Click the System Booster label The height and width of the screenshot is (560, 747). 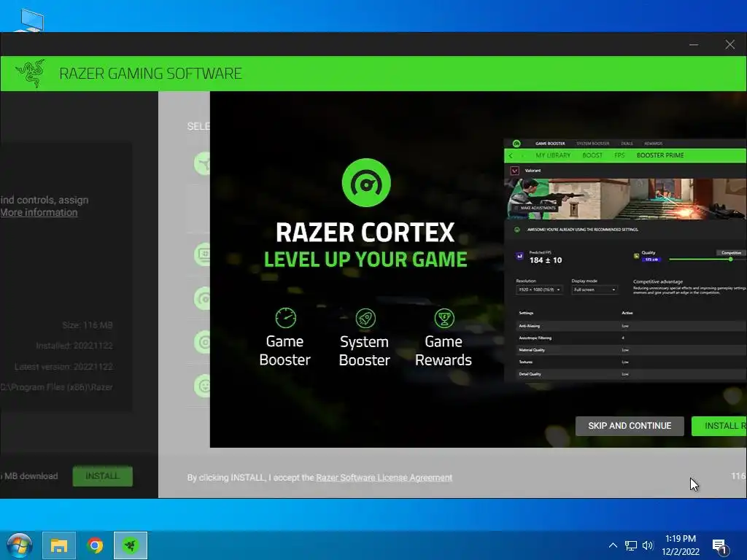tap(365, 351)
